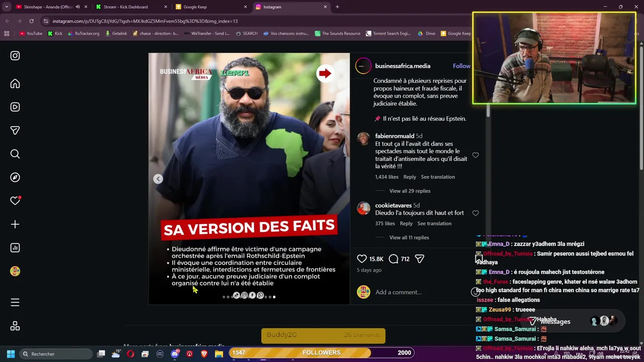Click the Create plus icon in sidebar
Screen dimensions: 644x362
(15, 224)
